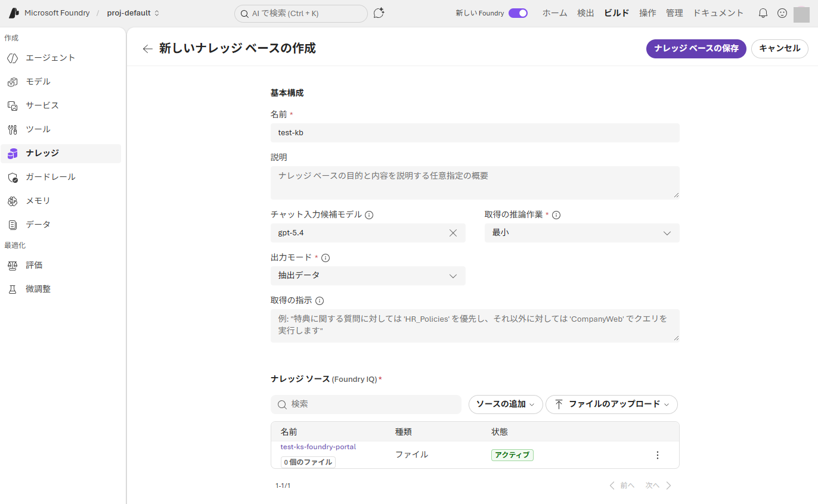Click the Microsoft Foundry logo icon
Viewport: 818px width, 504px height.
coord(13,13)
